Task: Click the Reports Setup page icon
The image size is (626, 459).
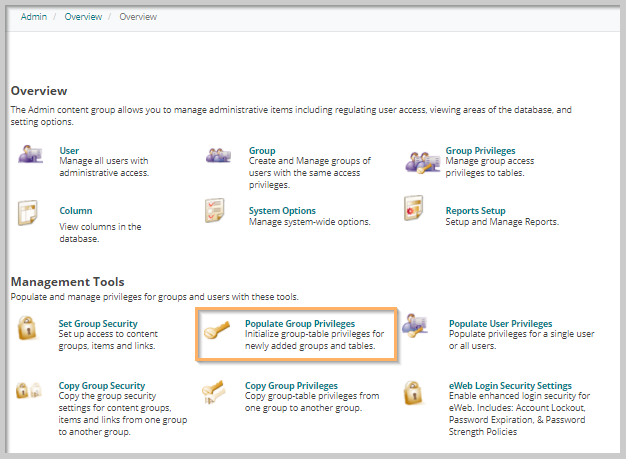Action: pos(413,208)
